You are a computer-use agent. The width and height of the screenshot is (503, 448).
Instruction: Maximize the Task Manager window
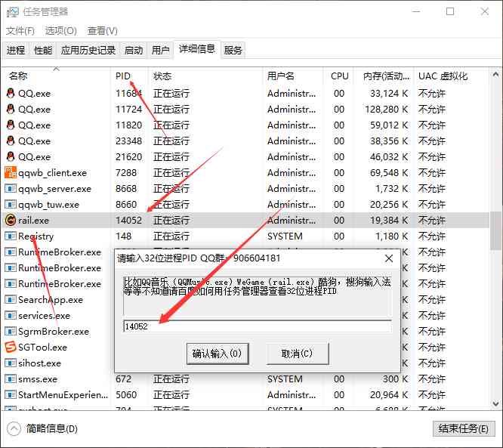coord(450,12)
